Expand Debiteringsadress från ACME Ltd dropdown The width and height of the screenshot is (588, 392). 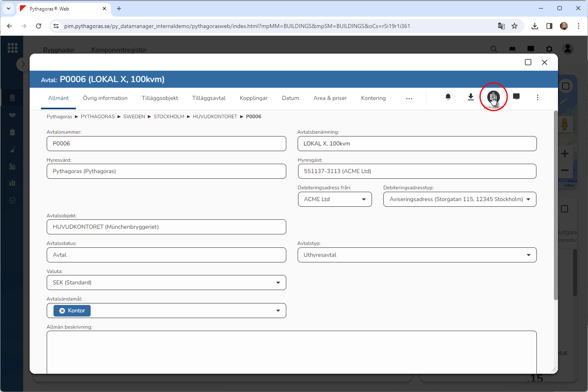(x=363, y=199)
